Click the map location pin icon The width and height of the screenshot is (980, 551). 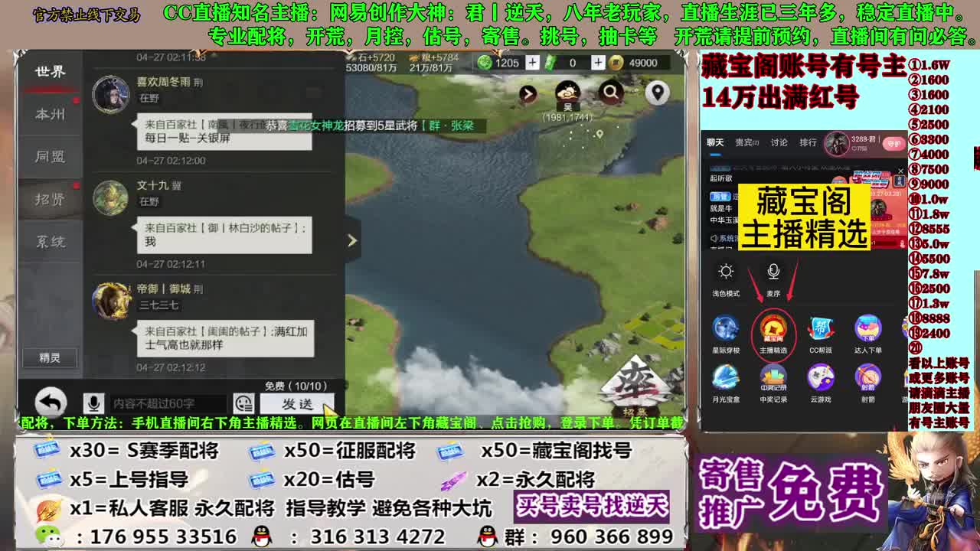(x=657, y=93)
